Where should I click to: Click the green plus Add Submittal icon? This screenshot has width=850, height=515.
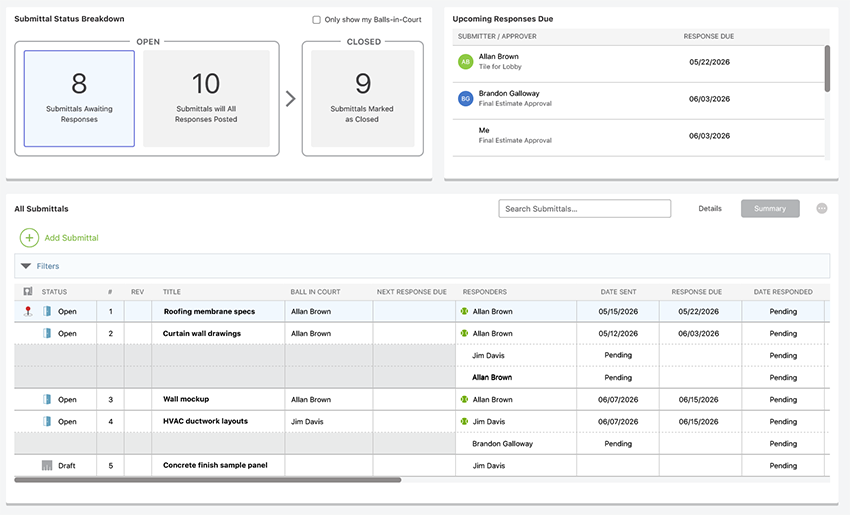point(29,237)
